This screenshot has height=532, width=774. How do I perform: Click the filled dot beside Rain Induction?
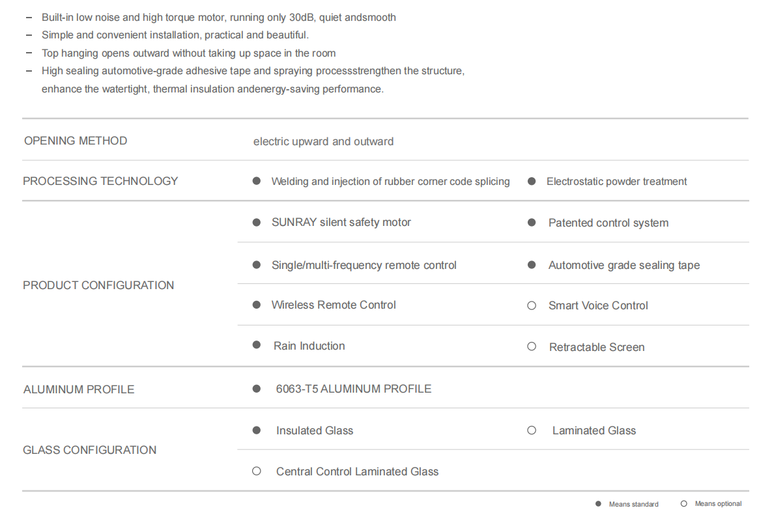click(x=257, y=345)
